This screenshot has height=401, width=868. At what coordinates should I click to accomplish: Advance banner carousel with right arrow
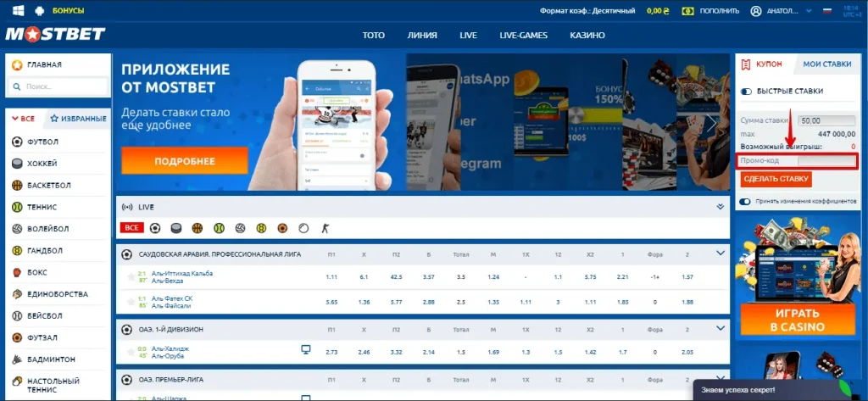[x=711, y=124]
